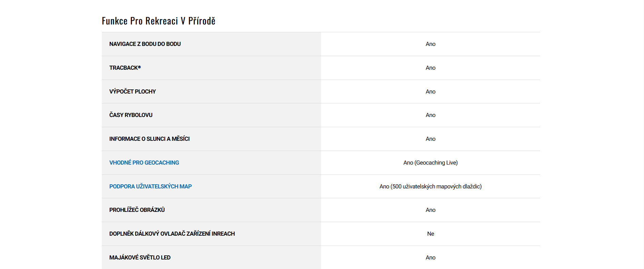Click the Časy rybolovu row label
644x269 pixels.
pyautogui.click(x=131, y=115)
